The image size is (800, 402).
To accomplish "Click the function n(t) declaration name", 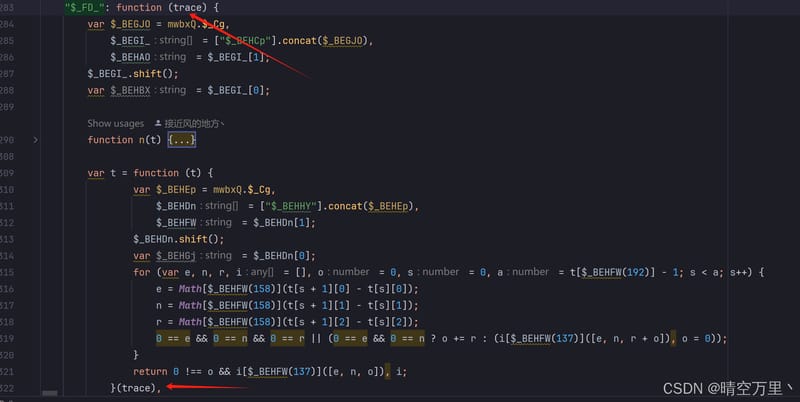I will (141, 140).
